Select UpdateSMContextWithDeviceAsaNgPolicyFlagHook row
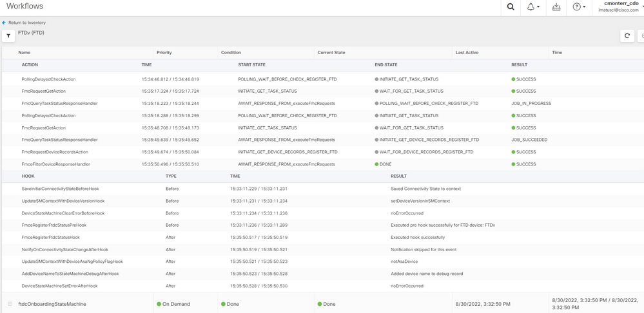 click(322, 261)
